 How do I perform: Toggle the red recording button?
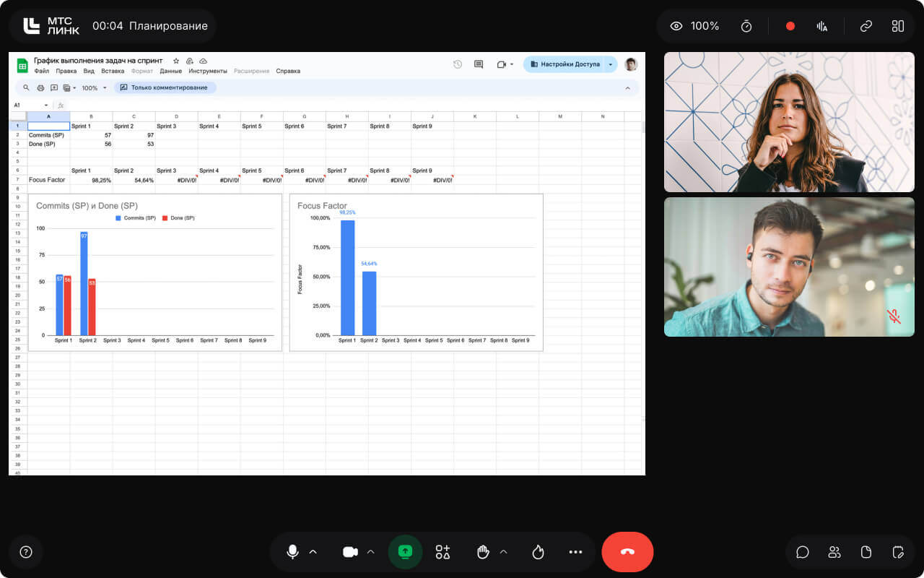(790, 26)
